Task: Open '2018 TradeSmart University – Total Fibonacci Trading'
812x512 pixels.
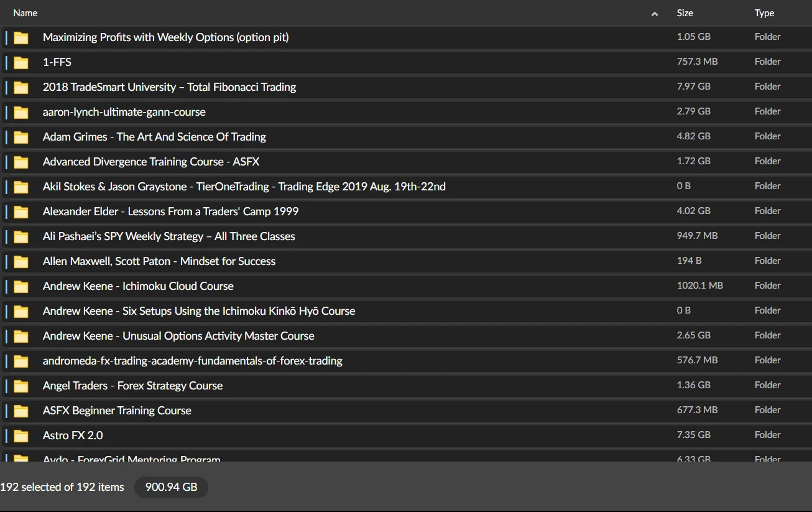Action: (x=169, y=87)
